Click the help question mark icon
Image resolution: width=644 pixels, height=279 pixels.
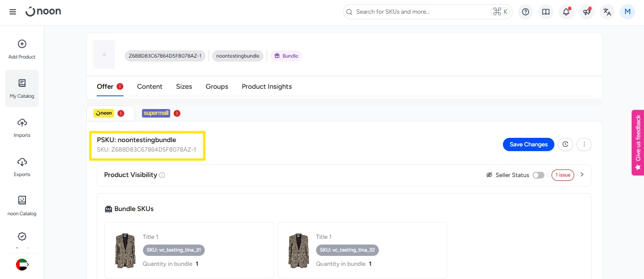point(526,12)
